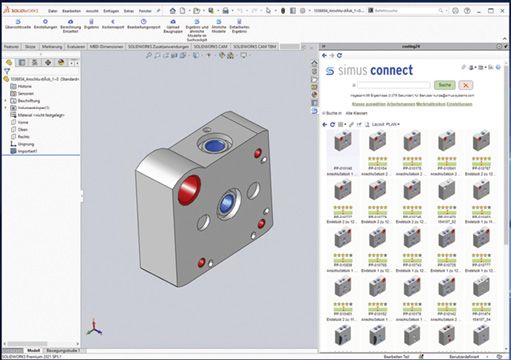The image size is (511, 360).
Task: Open the Fenster menu
Action: [145, 11]
